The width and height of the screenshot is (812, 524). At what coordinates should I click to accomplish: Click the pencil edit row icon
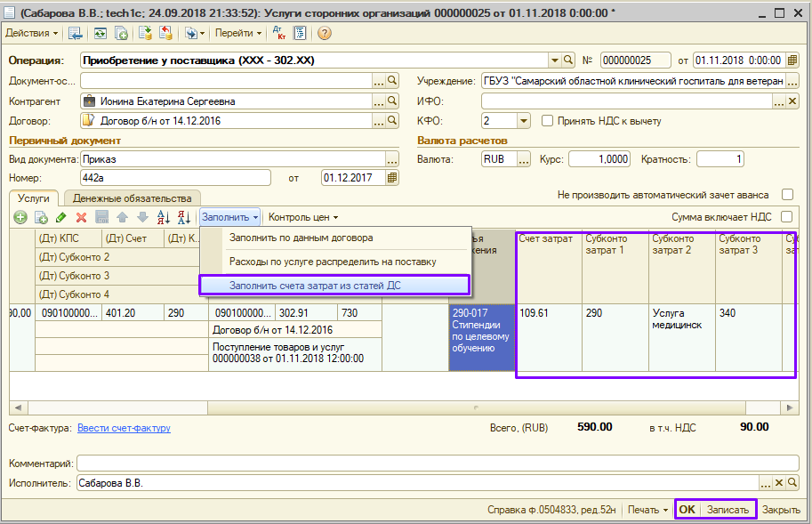point(60,217)
